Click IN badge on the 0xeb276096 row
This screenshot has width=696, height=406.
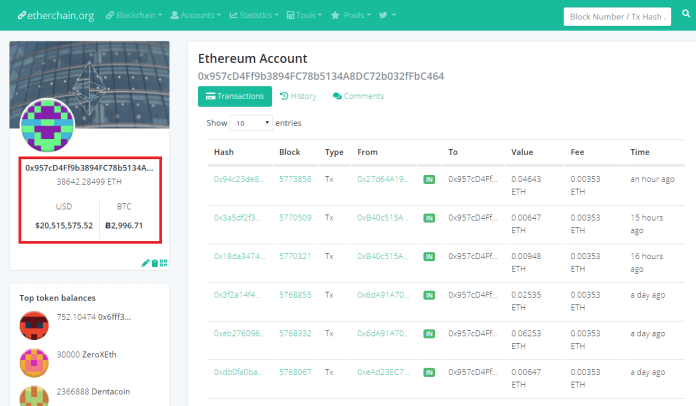429,334
